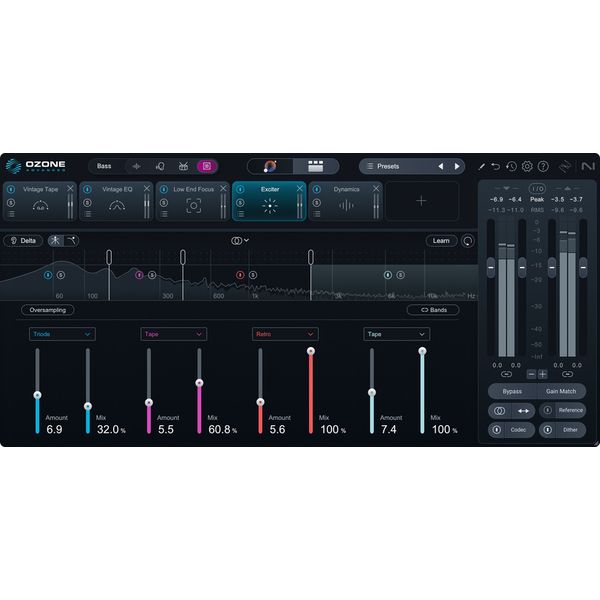Toggle power on the Exciter module
The image size is (600, 600).
coord(240,189)
